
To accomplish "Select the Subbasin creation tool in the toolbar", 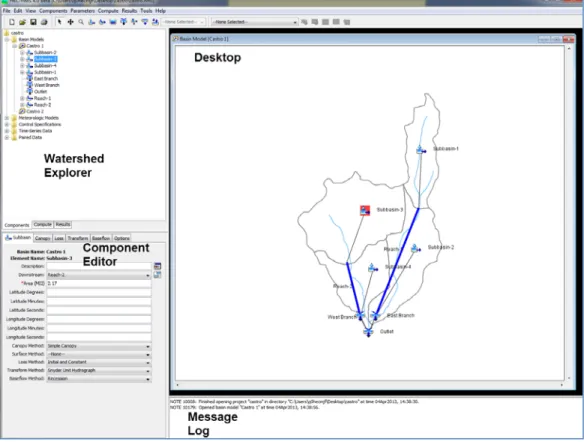I will click(92, 22).
